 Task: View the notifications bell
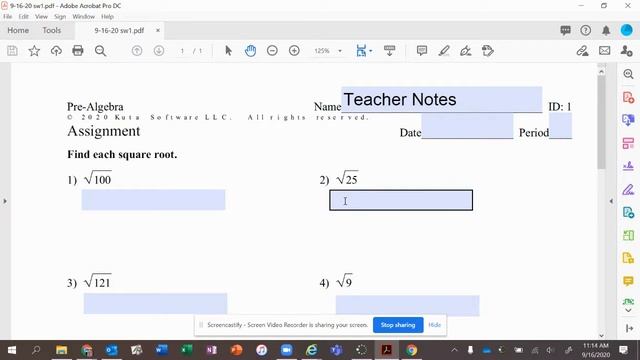click(x=606, y=30)
